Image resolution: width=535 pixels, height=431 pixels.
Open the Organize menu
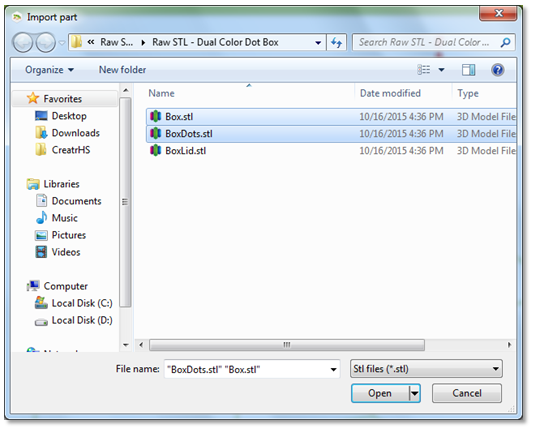point(49,70)
